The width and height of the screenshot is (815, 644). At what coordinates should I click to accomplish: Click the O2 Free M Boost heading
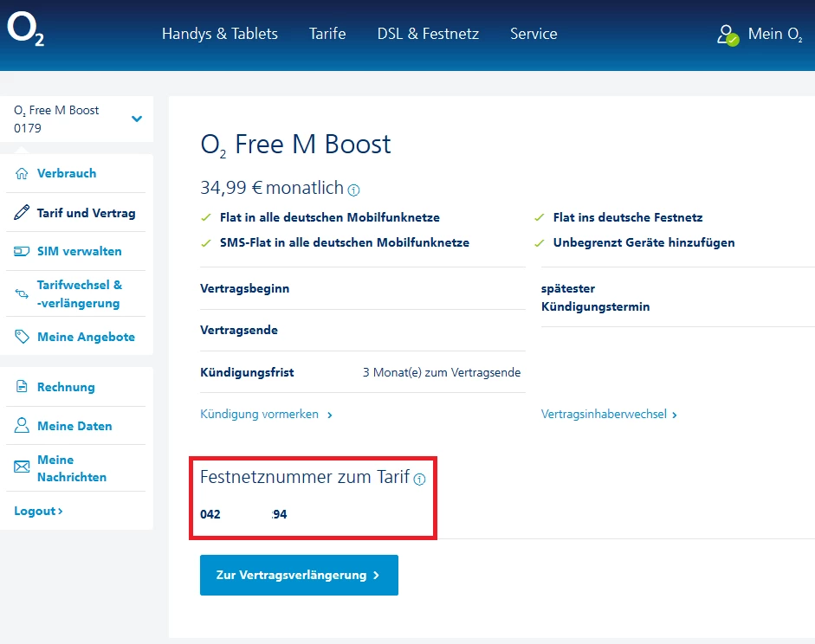coord(295,145)
